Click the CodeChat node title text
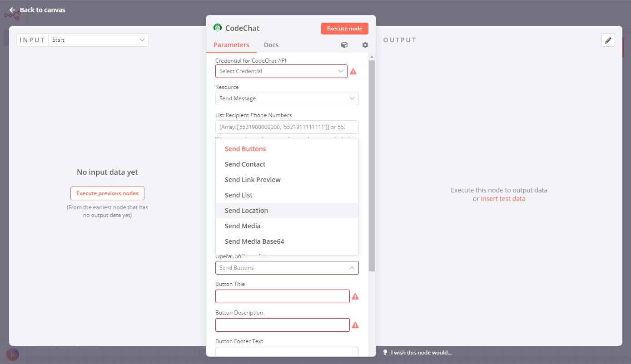The width and height of the screenshot is (631, 364). tap(243, 28)
